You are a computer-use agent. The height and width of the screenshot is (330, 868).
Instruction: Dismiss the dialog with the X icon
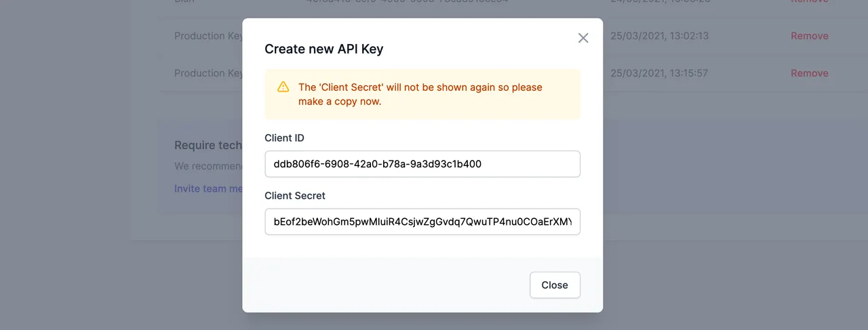coord(583,38)
